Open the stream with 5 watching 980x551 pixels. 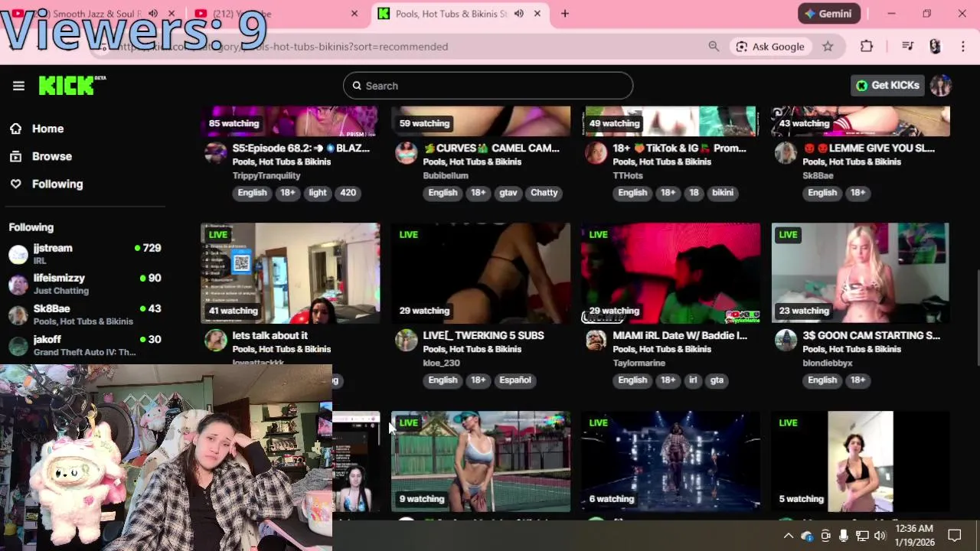[861, 461]
